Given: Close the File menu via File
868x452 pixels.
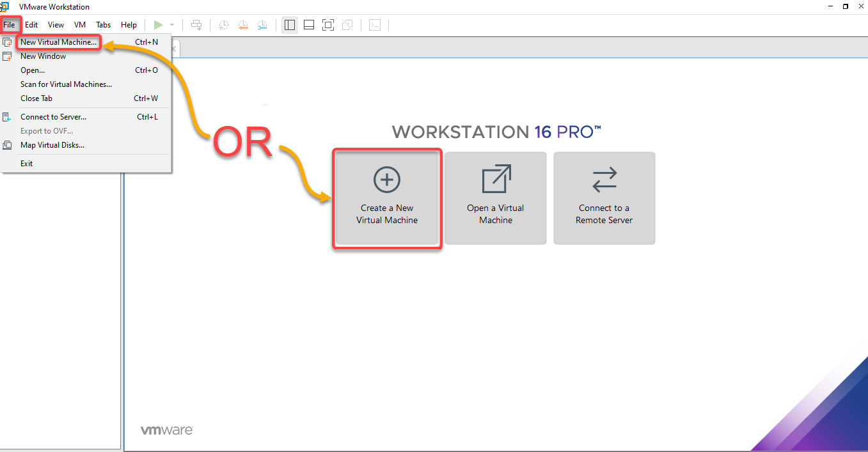Looking at the screenshot, I should click(9, 25).
